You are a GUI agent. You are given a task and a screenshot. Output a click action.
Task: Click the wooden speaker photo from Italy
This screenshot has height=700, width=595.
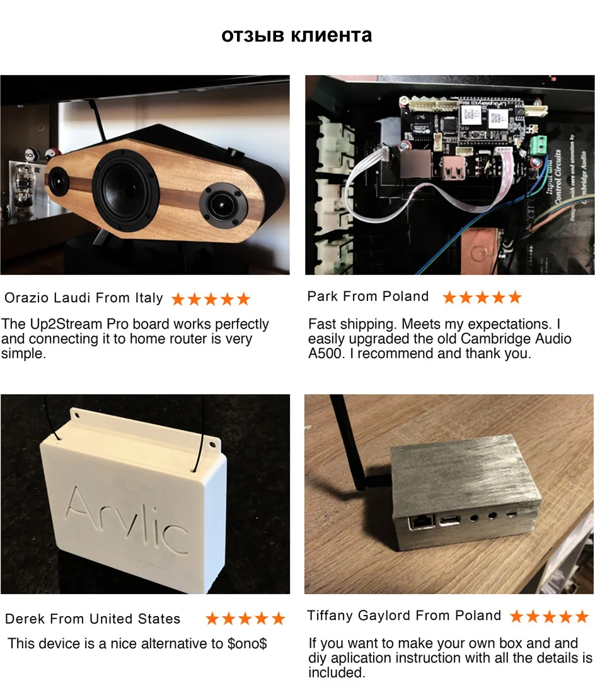coord(145,175)
